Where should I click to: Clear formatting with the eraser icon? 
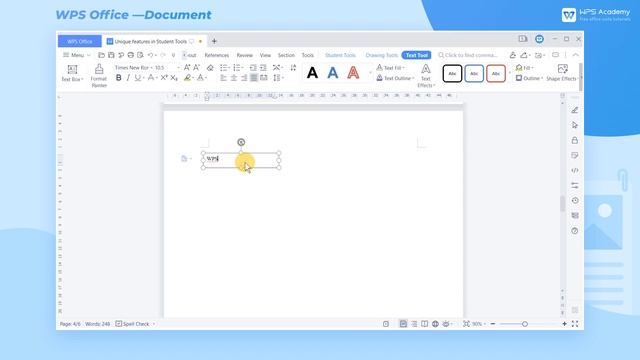tap(210, 67)
